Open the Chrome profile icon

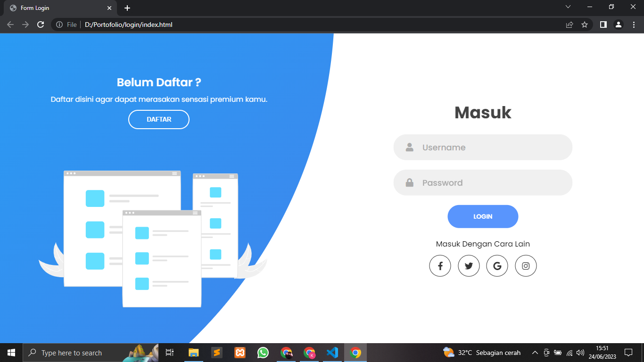click(x=619, y=25)
